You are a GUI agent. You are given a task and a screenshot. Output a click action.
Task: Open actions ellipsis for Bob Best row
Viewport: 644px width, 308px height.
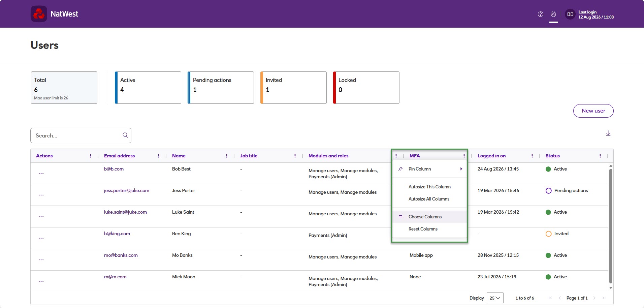click(41, 174)
